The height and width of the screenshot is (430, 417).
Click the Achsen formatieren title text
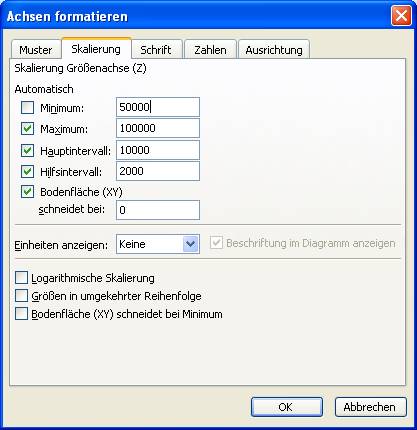[67, 16]
